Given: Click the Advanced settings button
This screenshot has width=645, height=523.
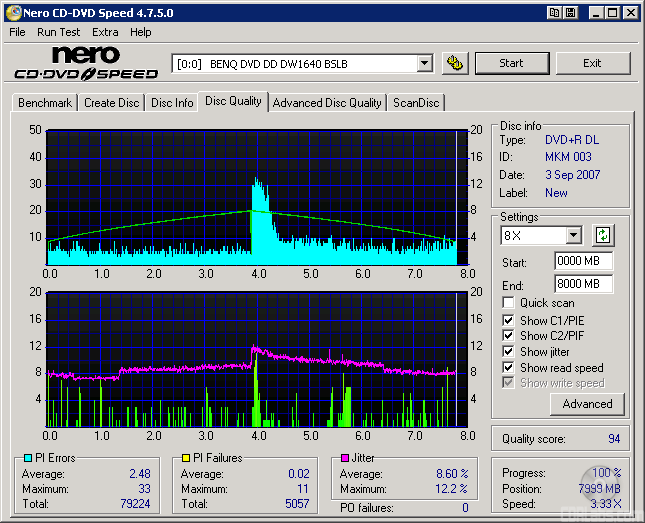Looking at the screenshot, I should [x=587, y=404].
